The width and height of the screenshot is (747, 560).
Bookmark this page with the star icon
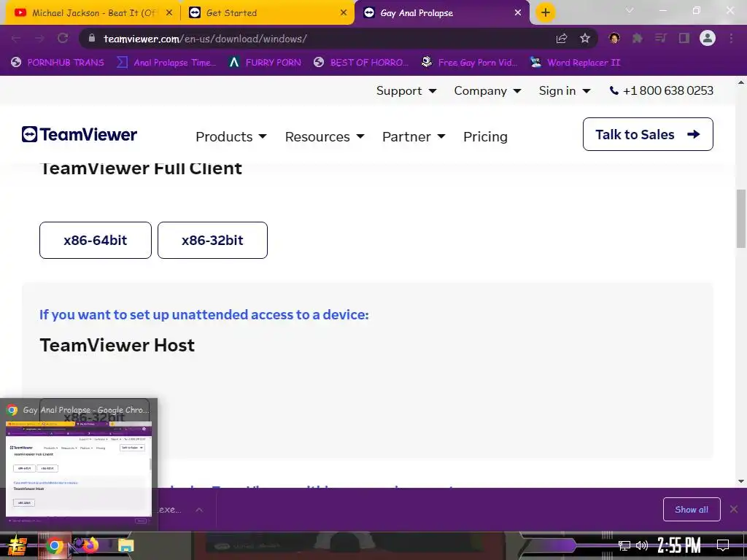coord(585,39)
